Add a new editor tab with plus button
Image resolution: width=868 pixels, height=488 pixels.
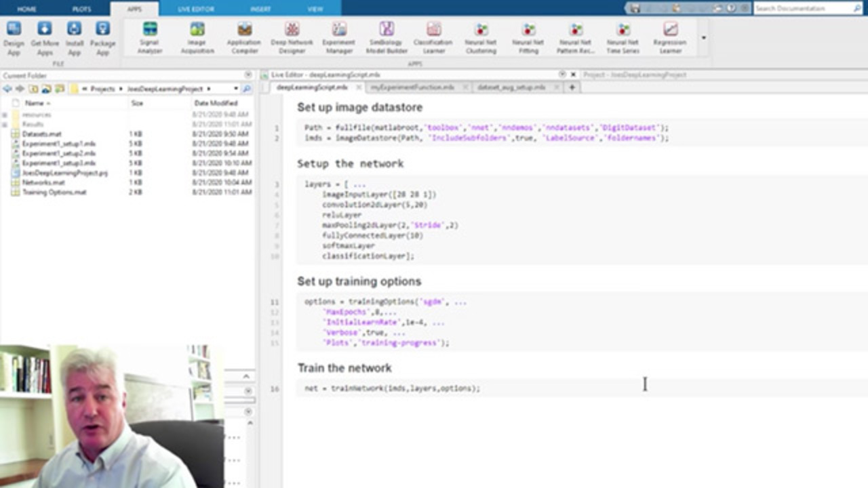coord(572,87)
